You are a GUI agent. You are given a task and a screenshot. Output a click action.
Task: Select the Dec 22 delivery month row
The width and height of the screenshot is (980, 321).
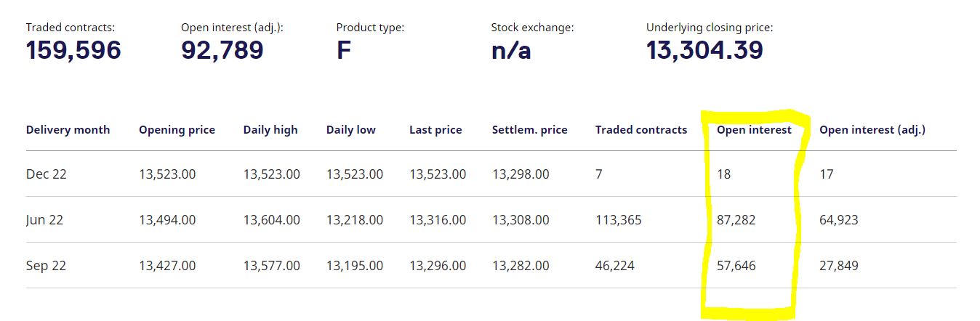click(46, 174)
